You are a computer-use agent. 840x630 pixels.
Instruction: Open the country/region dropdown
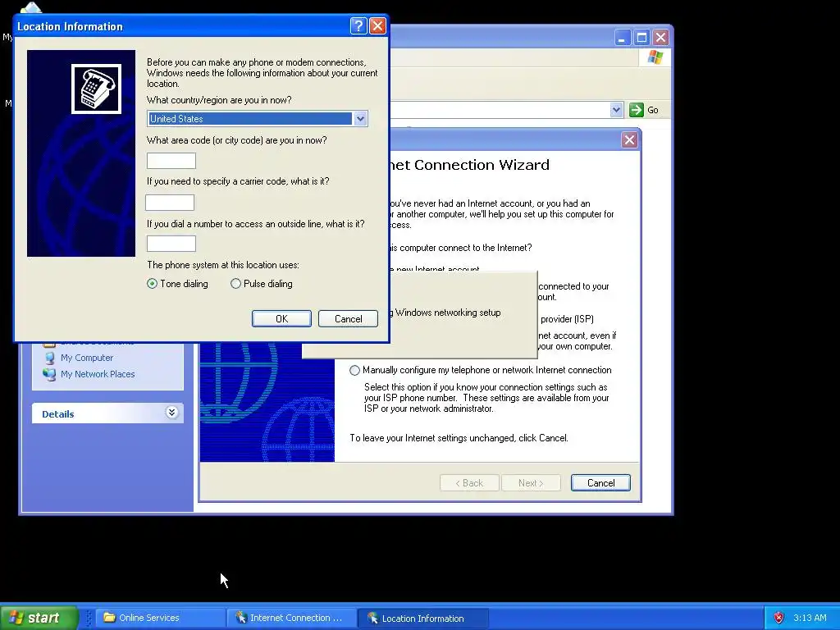click(x=361, y=118)
